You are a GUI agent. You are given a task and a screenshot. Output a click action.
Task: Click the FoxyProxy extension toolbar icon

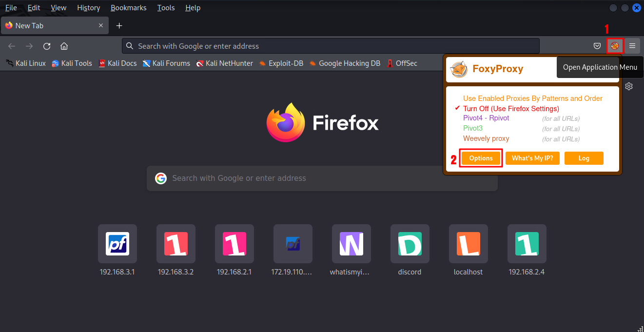pyautogui.click(x=615, y=46)
